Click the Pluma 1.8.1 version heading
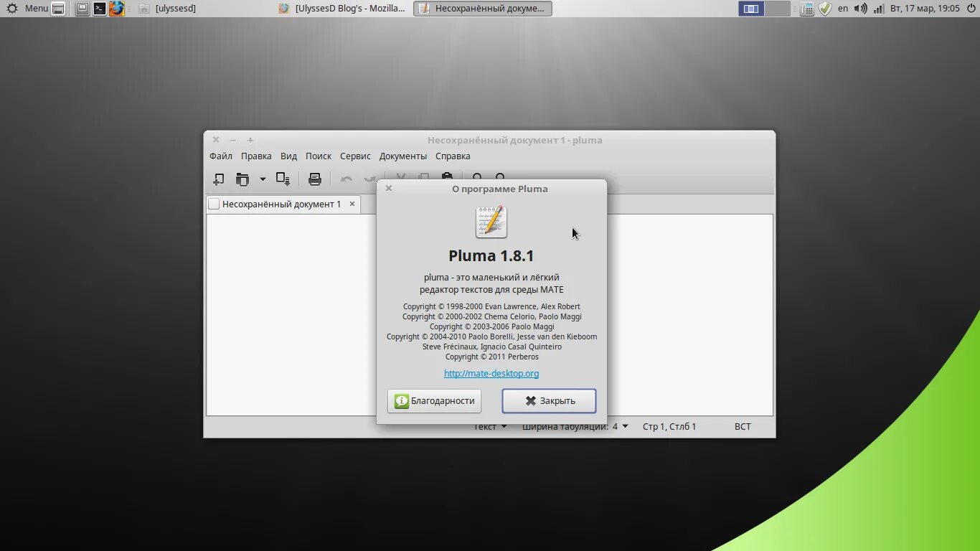 pyautogui.click(x=491, y=255)
